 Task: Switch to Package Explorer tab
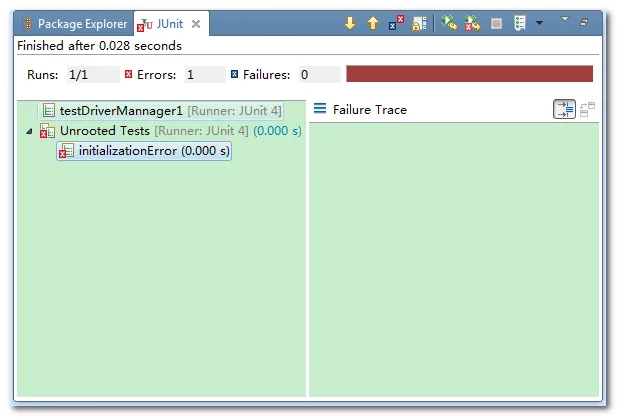(x=75, y=24)
